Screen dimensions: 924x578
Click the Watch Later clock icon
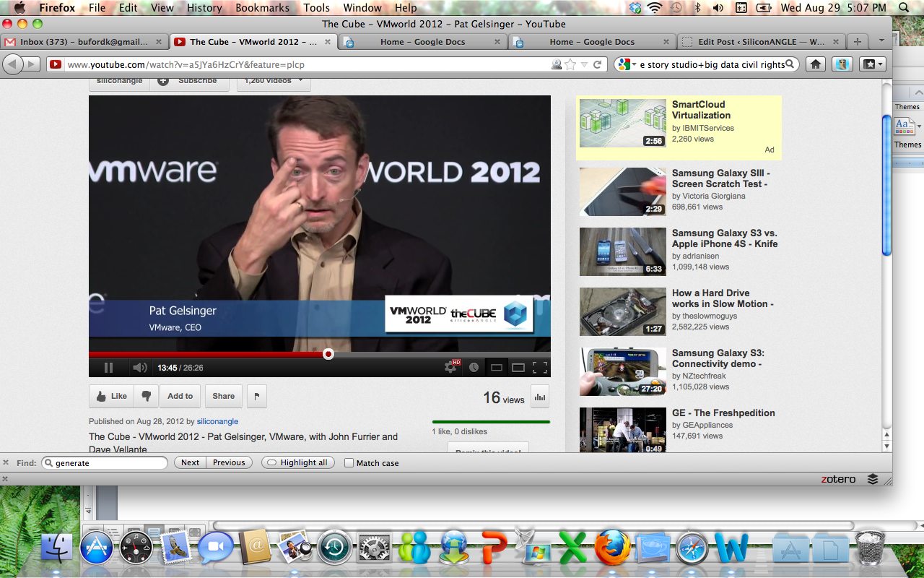474,367
